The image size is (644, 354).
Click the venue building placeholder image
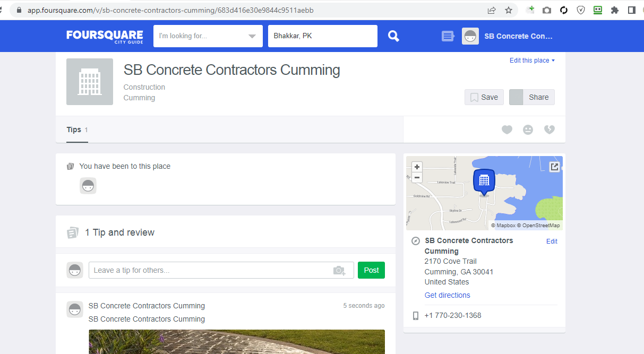tap(90, 82)
